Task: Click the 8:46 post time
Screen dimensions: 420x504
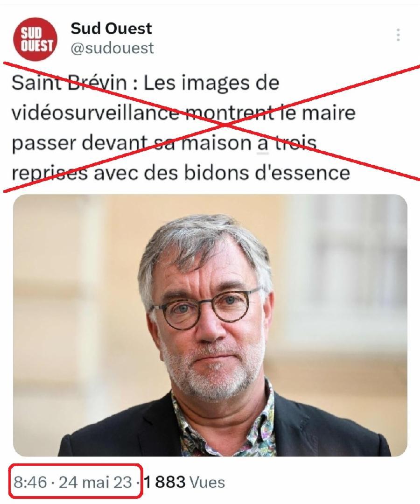Action: coord(30,483)
